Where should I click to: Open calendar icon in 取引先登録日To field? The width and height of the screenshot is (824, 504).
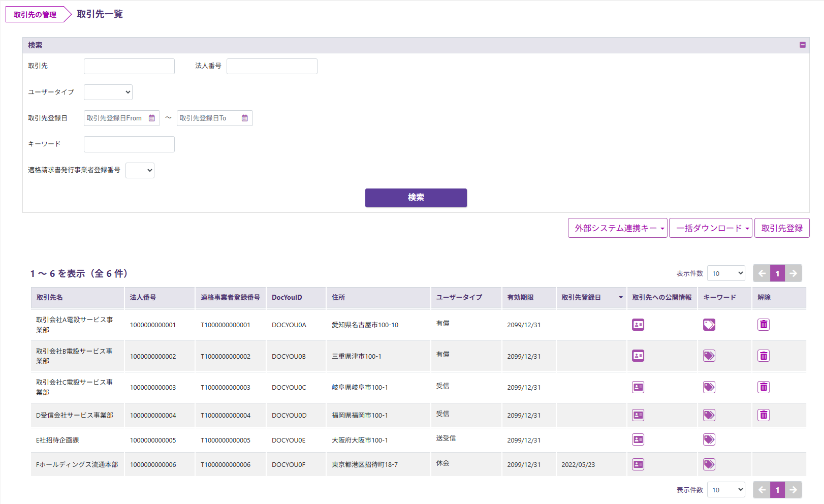pos(245,118)
